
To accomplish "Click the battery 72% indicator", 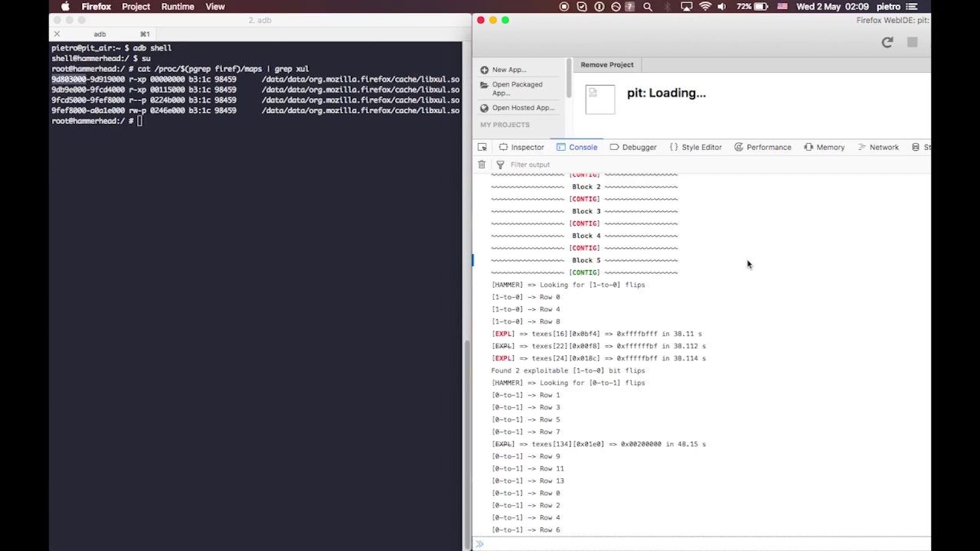I will coord(753,6).
